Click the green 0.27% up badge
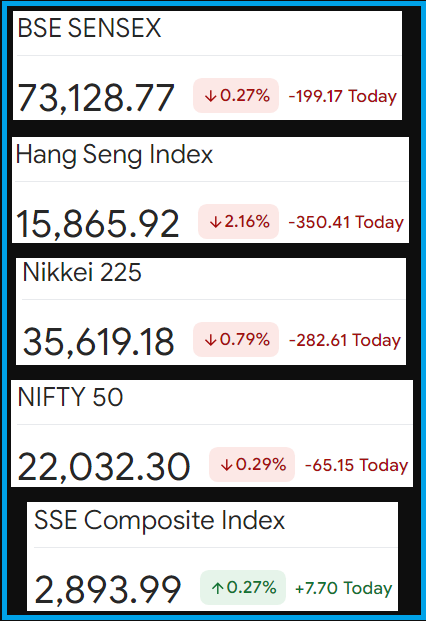 pos(243,587)
